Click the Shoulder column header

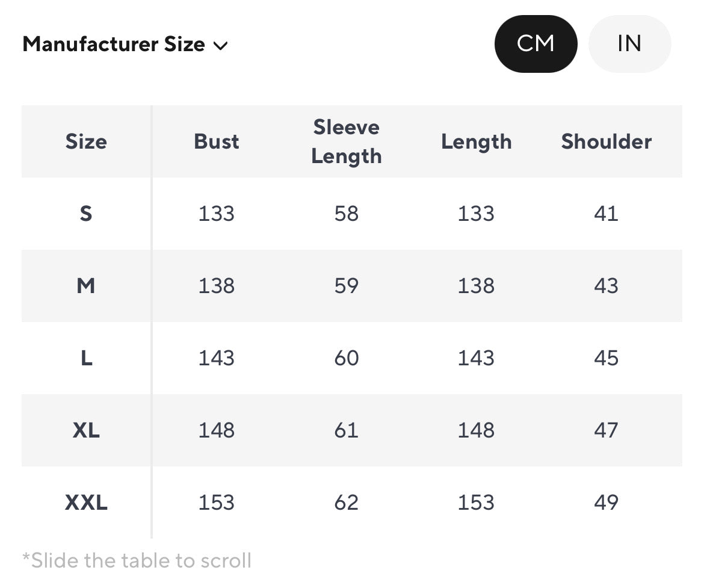coord(606,141)
